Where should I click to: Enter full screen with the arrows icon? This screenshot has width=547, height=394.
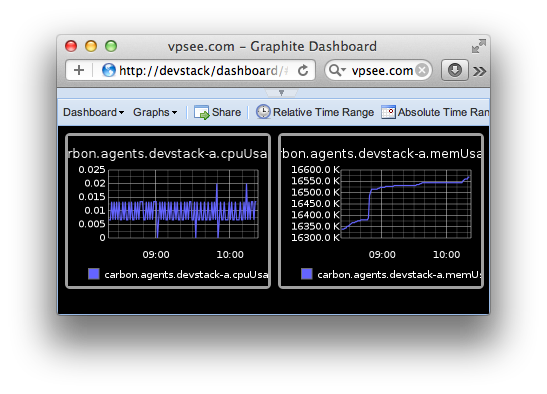[x=479, y=46]
